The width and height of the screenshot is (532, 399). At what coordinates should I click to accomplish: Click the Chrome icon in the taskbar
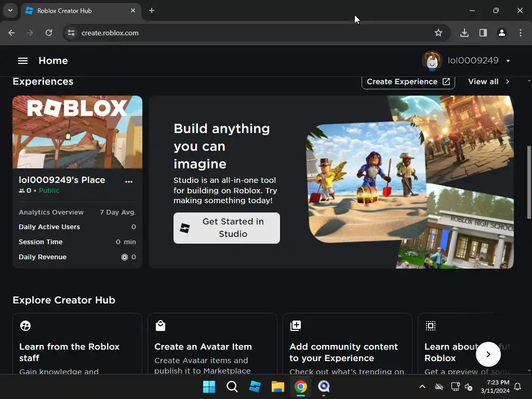coord(301,387)
